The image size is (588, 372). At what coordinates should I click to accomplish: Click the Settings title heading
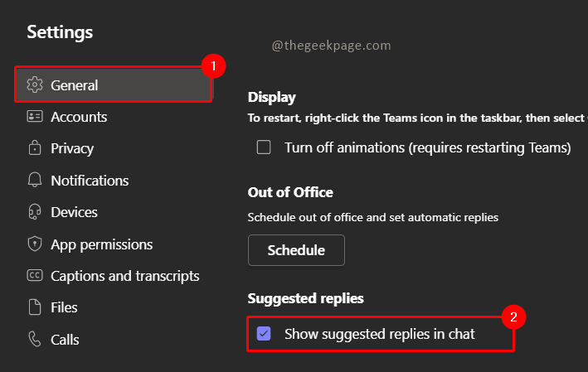pos(60,32)
